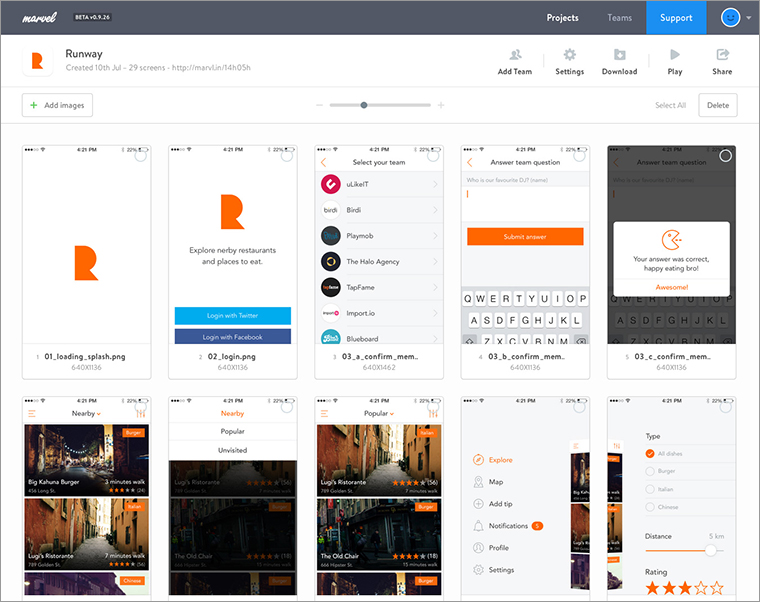
Task: Click the Playmob team row
Action: coord(379,236)
